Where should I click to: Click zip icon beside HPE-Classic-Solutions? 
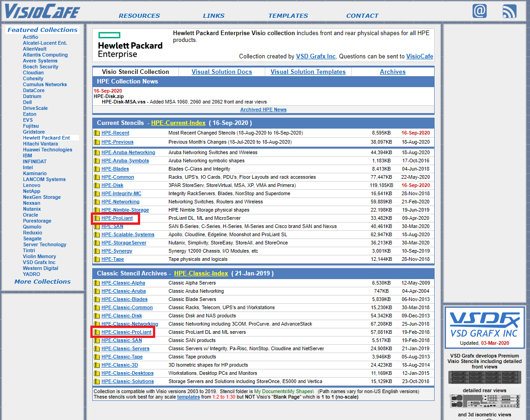tap(97, 382)
